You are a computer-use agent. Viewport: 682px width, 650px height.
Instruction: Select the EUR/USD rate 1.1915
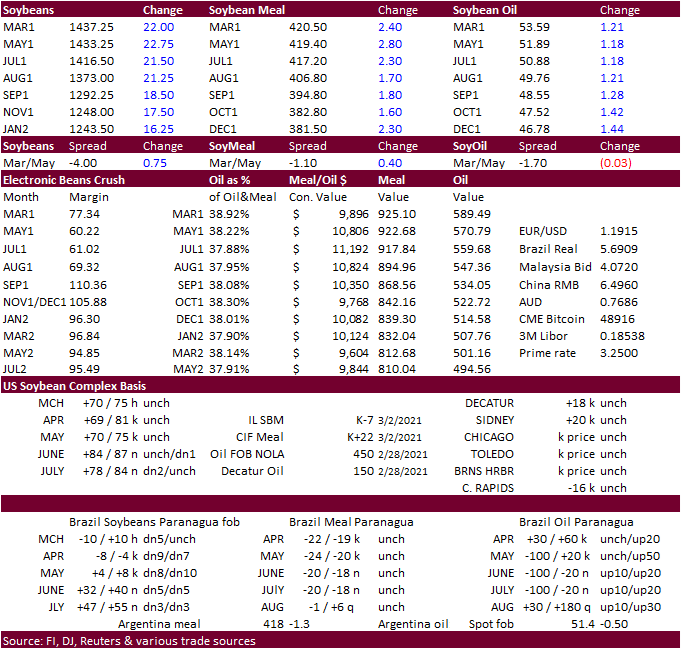point(618,231)
